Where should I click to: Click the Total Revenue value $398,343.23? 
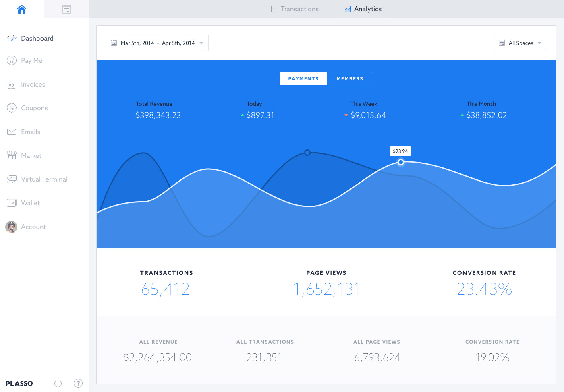[158, 115]
